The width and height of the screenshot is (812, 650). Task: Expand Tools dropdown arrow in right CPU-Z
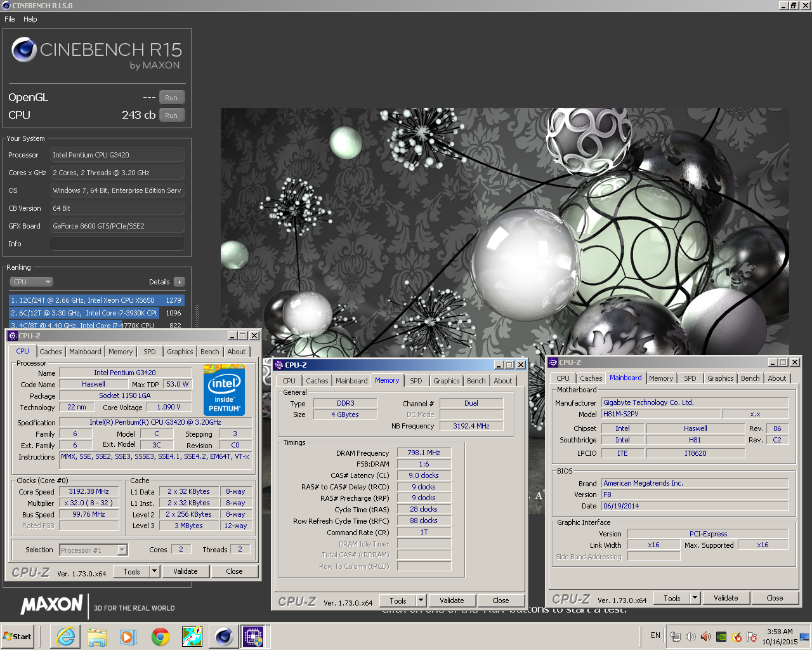point(695,598)
